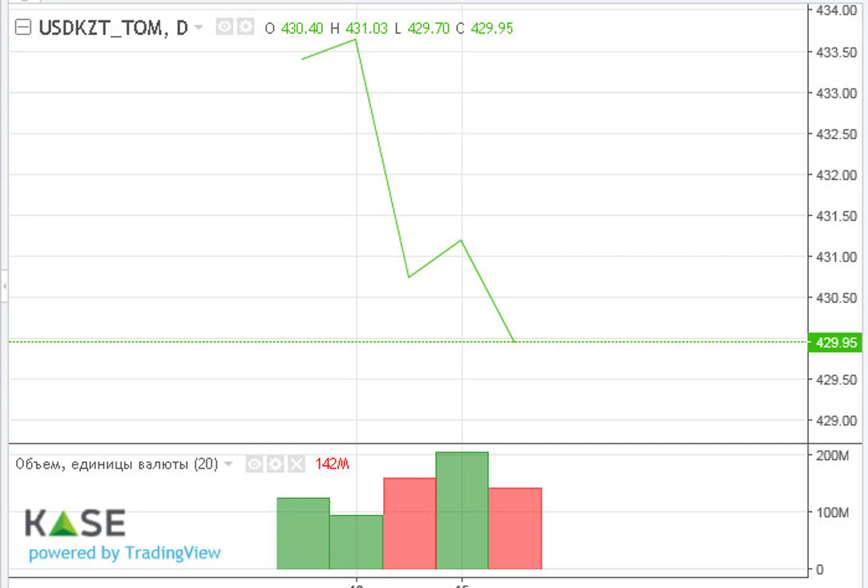
Task: Click the left edge panel collapse arrow
Action: pyautogui.click(x=4, y=286)
